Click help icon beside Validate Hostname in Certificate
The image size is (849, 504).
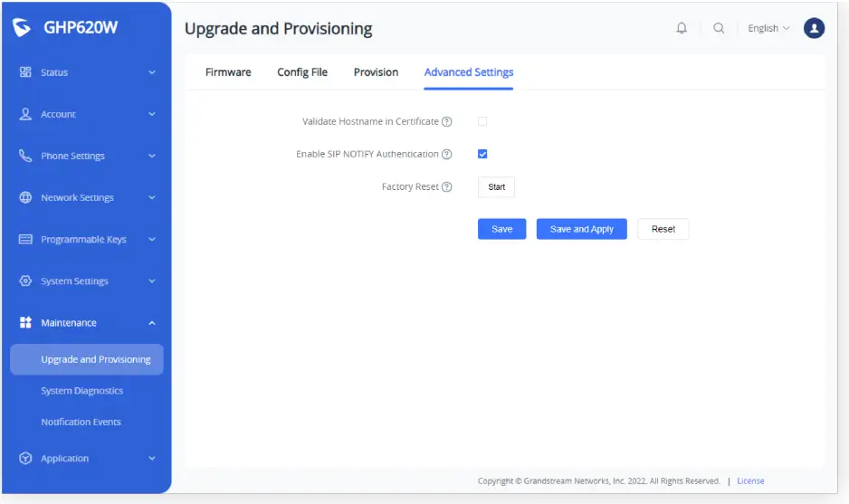coord(447,122)
